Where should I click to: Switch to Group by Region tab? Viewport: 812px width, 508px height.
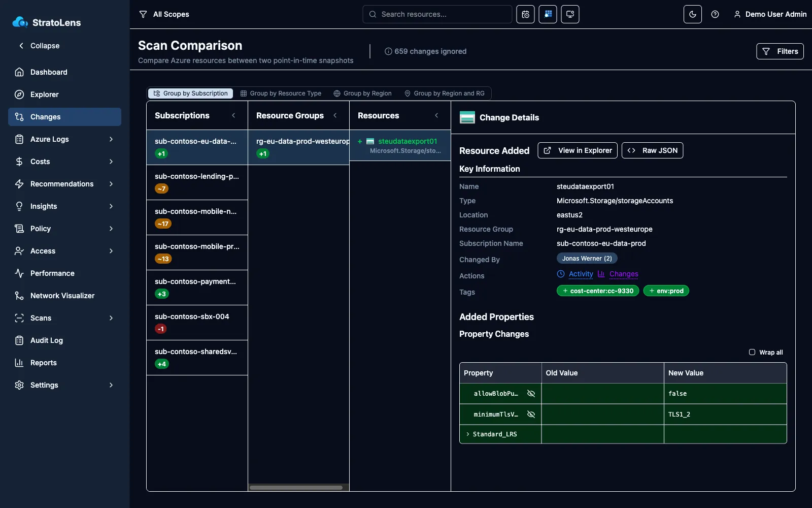click(x=362, y=93)
